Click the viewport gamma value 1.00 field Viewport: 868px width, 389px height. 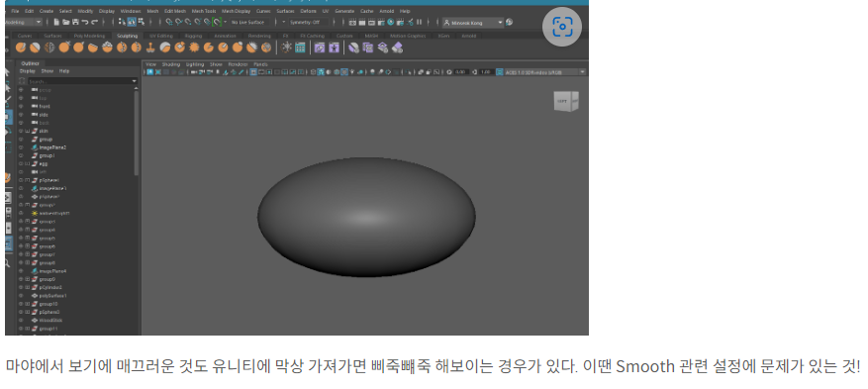point(488,72)
